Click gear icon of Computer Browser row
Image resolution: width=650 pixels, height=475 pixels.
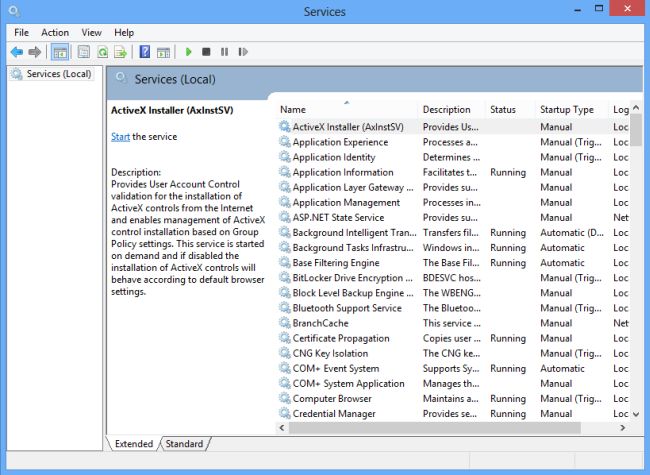(x=284, y=398)
